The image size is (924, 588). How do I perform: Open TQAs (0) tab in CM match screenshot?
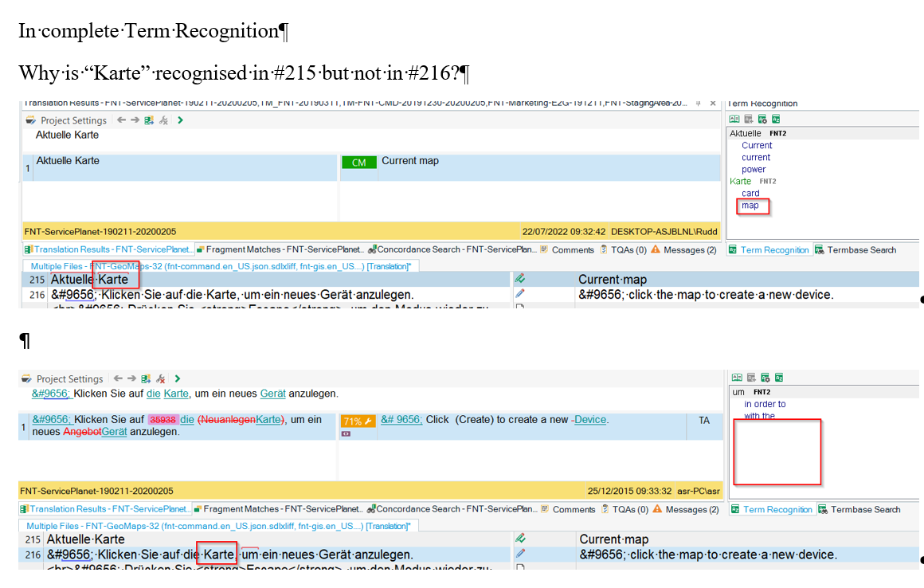coord(624,250)
